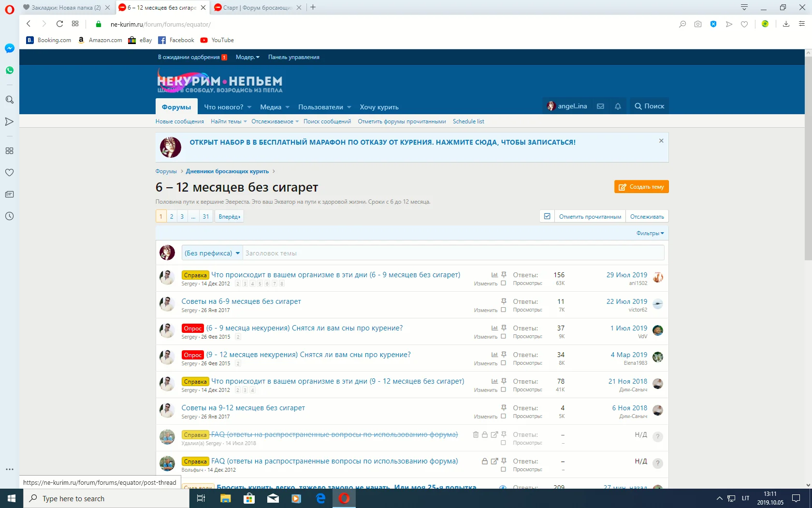
Task: Open Mail app from the taskbar
Action: (273, 498)
